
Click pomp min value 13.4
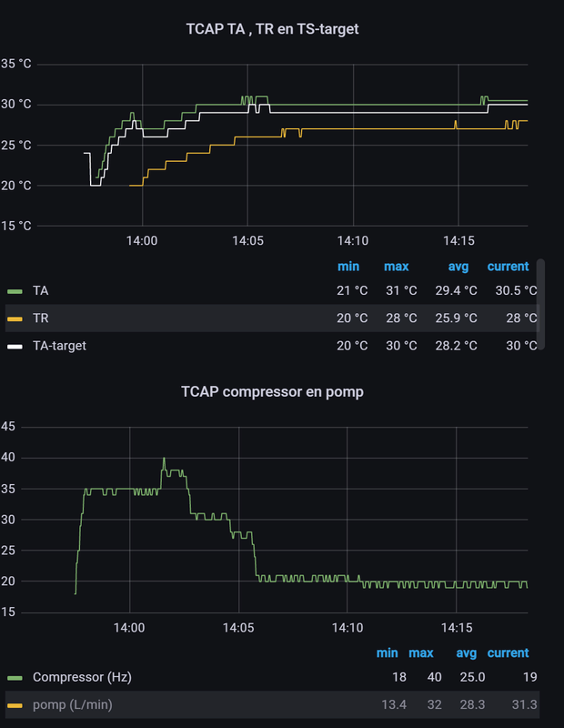(x=394, y=704)
